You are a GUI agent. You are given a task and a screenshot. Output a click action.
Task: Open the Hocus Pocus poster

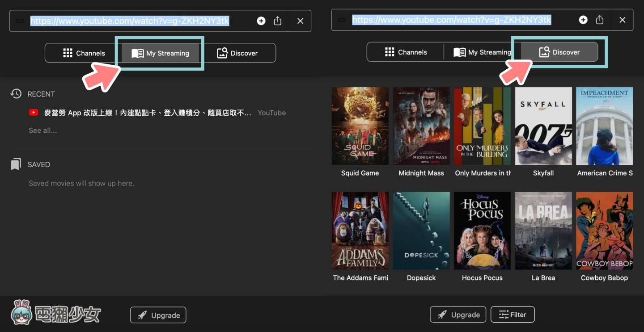click(x=482, y=231)
